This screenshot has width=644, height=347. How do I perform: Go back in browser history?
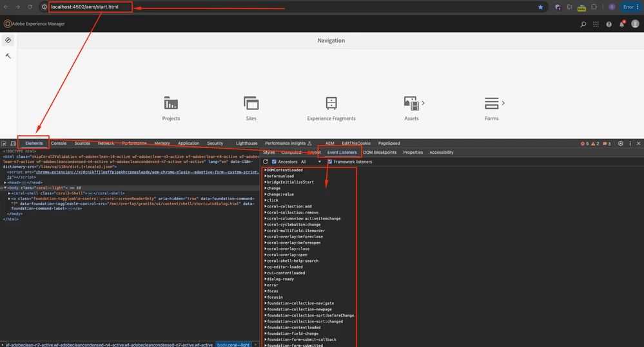(6, 7)
